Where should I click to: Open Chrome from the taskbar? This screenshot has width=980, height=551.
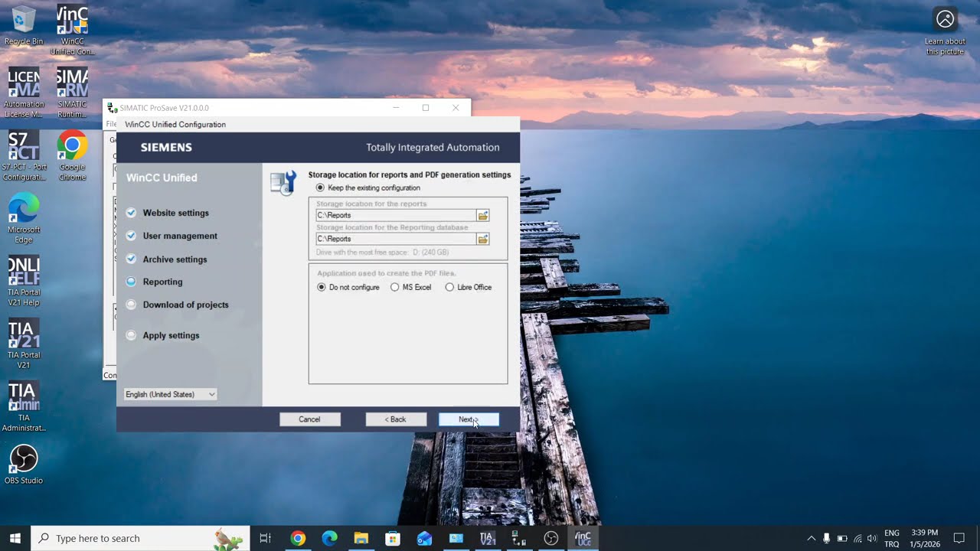[298, 538]
